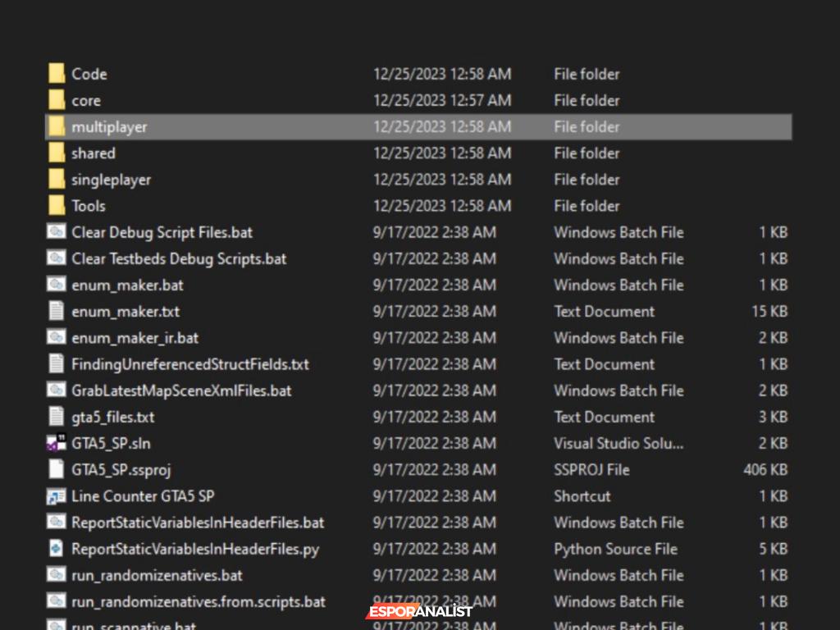The height and width of the screenshot is (630, 840).
Task: Click the enum_maker.txt text document icon
Action: point(56,312)
